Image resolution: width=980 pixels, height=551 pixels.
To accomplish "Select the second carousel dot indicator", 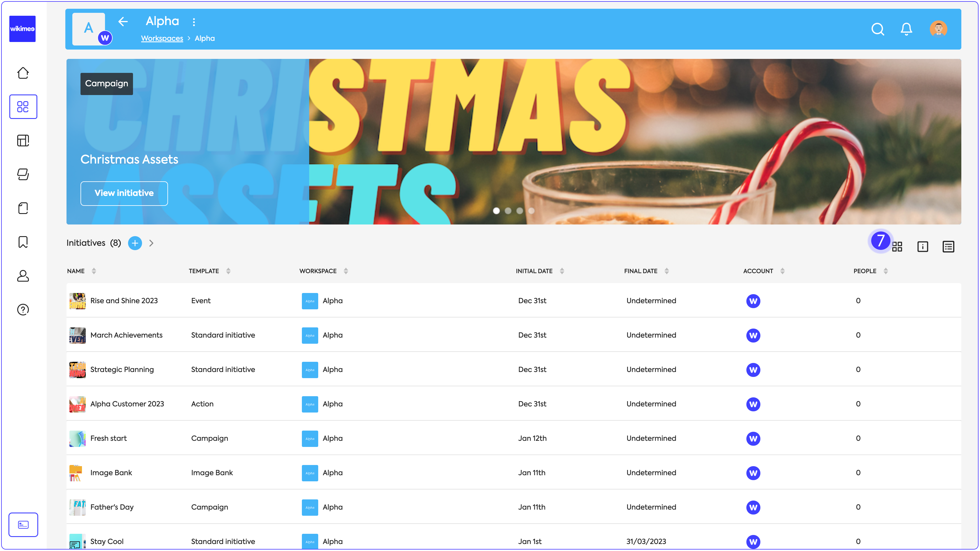I will pyautogui.click(x=508, y=211).
